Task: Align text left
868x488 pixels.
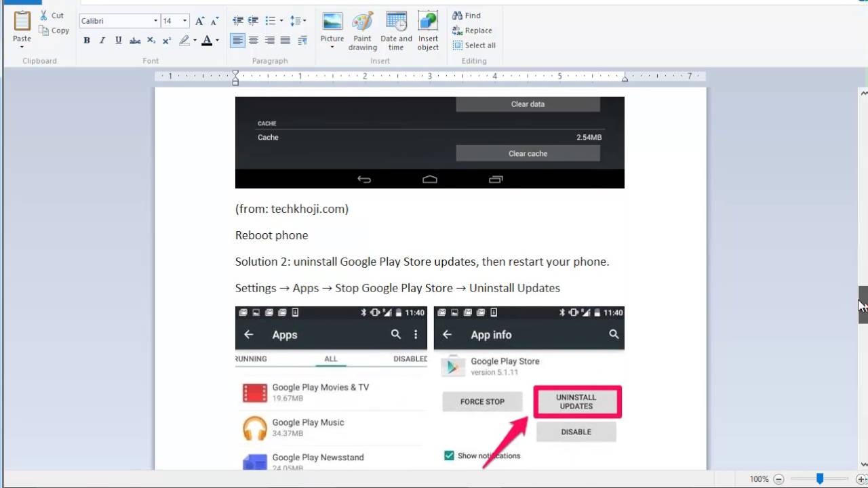Action: pyautogui.click(x=237, y=41)
